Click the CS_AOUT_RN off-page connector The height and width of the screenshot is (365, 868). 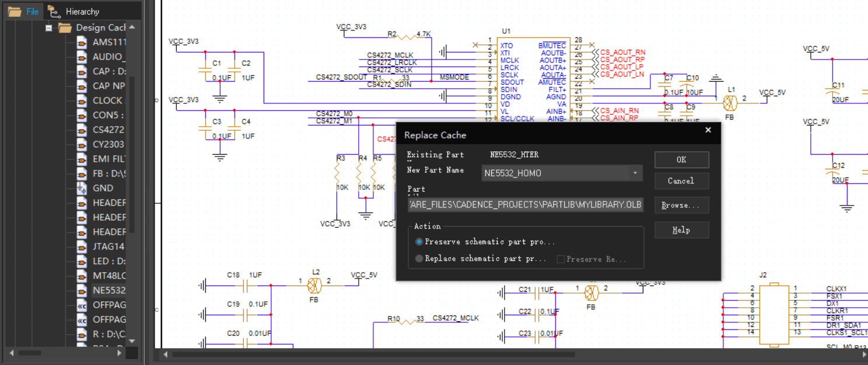pos(618,53)
